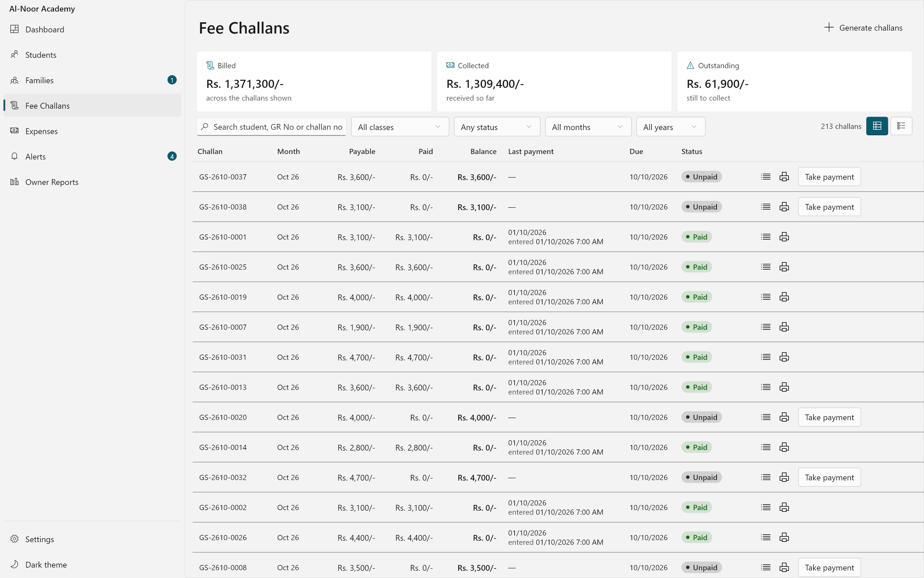This screenshot has height=578, width=924.
Task: Click the Due column header
Action: 636,151
